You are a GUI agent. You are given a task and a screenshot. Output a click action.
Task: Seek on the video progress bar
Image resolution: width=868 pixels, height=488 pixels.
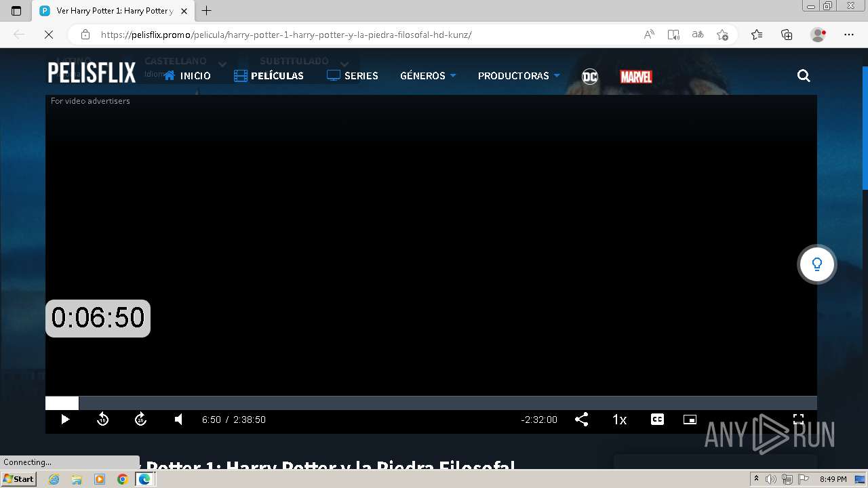(x=431, y=403)
